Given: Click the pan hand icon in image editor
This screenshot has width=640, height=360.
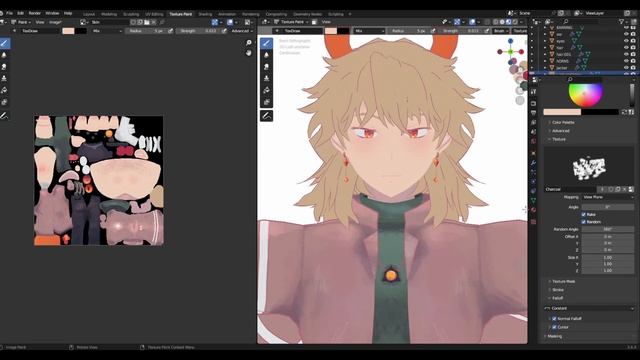Looking at the screenshot, I should coord(249,53).
